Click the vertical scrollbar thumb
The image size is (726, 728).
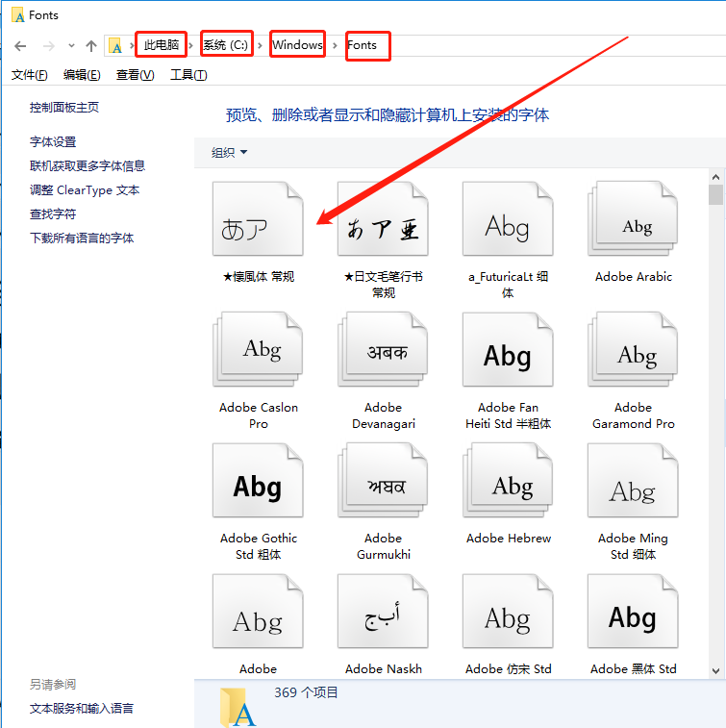[x=715, y=194]
